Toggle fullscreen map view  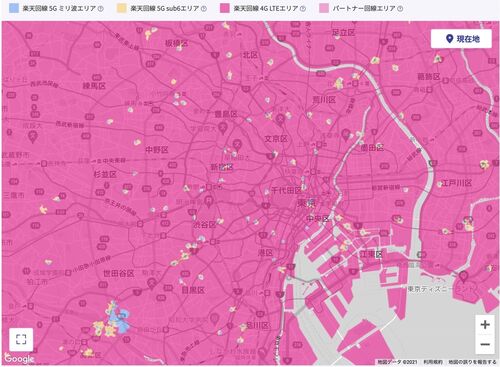[x=21, y=339]
